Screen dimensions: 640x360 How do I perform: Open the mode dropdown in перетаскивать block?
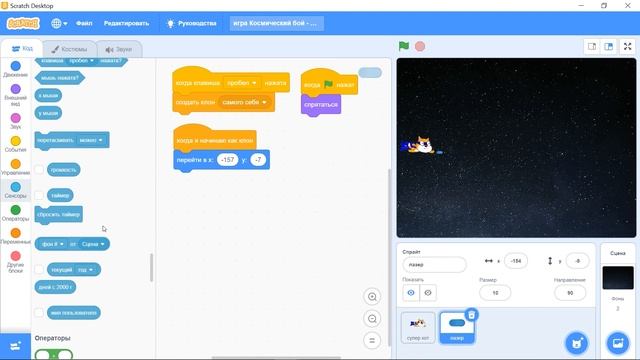91,140
